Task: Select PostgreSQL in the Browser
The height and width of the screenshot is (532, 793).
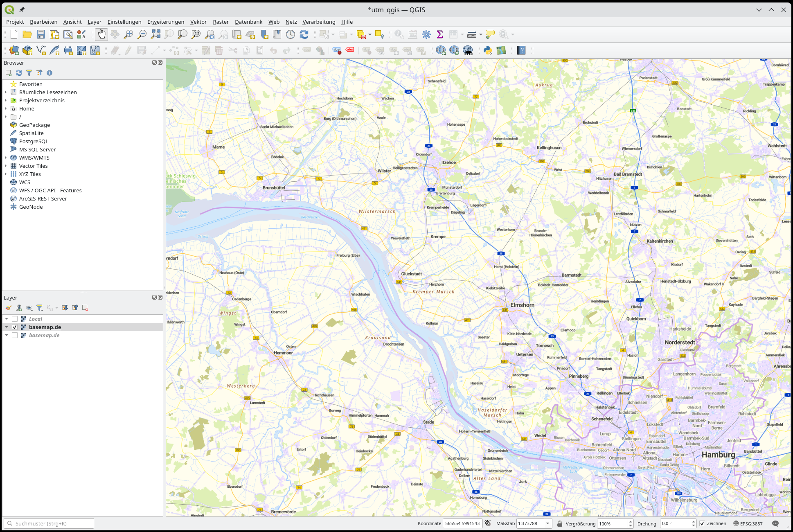Action: tap(34, 141)
